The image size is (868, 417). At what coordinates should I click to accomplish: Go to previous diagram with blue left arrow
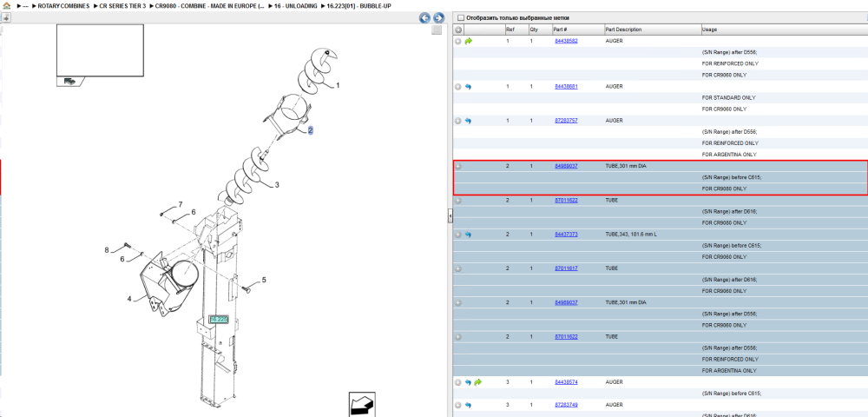(x=424, y=17)
